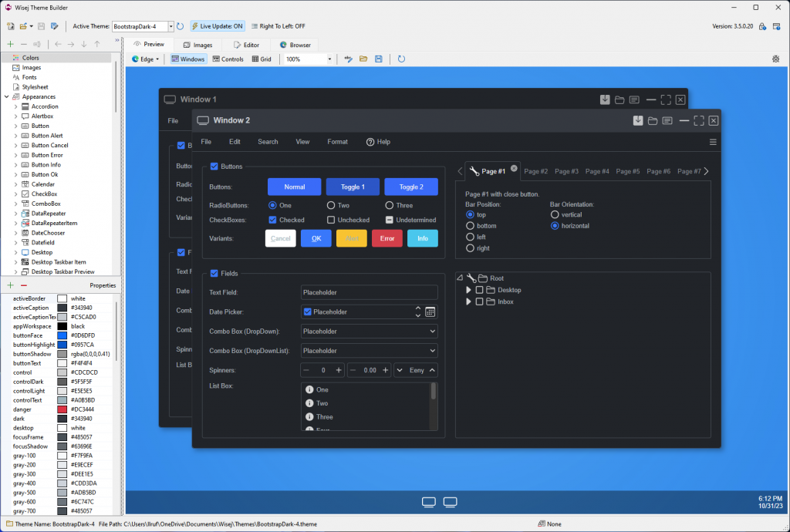The image size is (790, 532).
Task: Click the debug bug icon in preview toolbar
Action: coord(775,59)
